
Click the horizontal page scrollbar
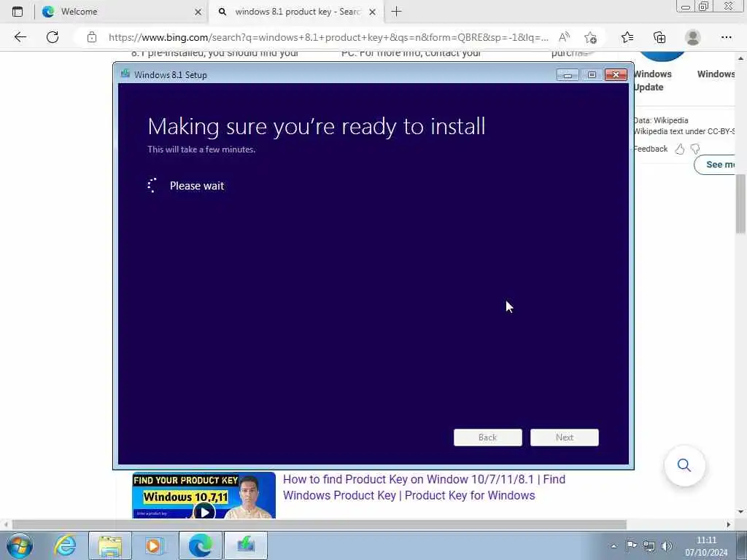(x=320, y=524)
